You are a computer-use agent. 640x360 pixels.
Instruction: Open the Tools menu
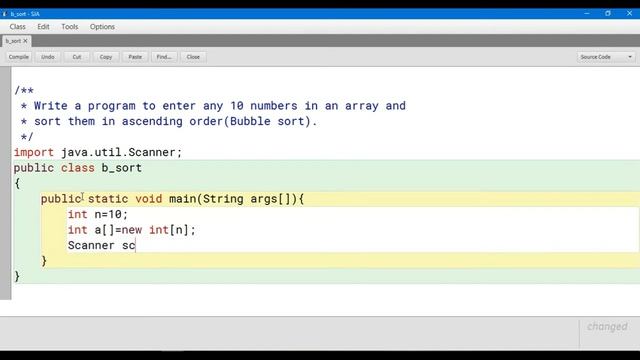(x=70, y=27)
